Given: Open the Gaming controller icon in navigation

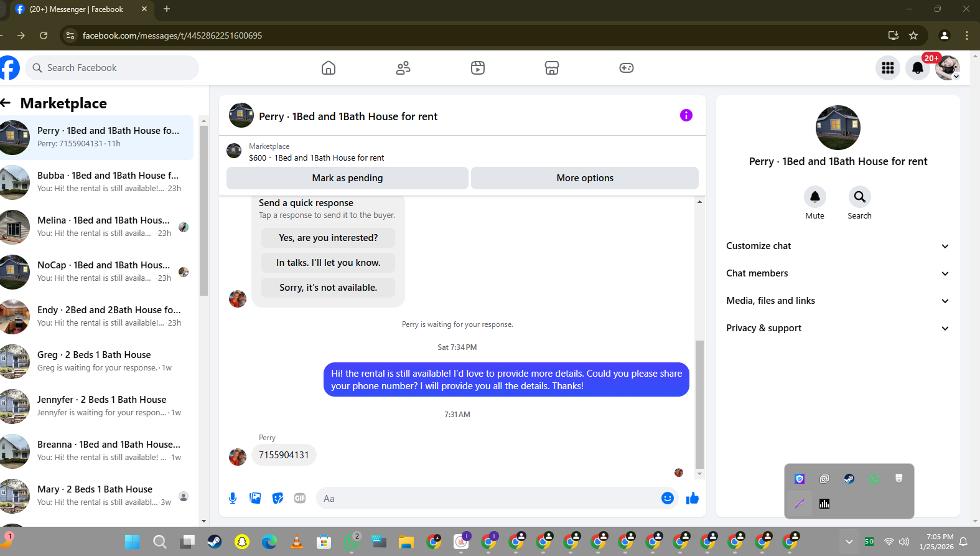Looking at the screenshot, I should (627, 68).
